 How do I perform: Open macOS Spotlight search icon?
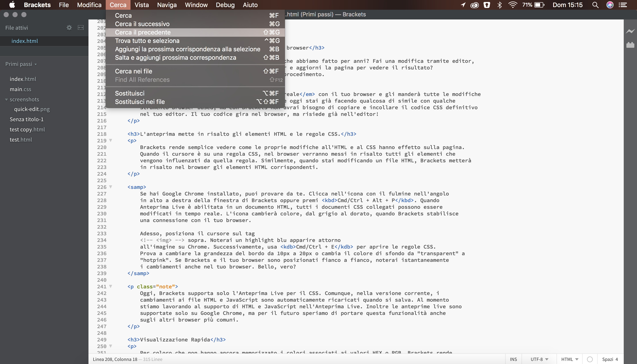click(x=595, y=5)
